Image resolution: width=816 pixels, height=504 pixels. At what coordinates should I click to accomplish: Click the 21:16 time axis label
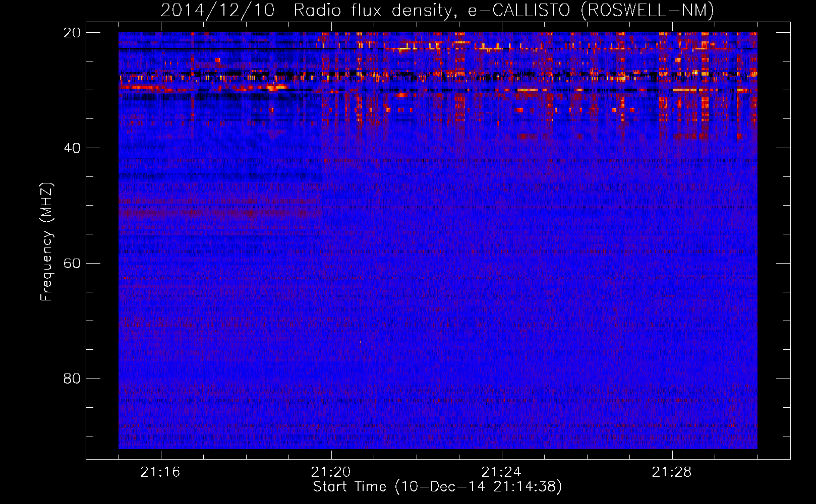160,472
